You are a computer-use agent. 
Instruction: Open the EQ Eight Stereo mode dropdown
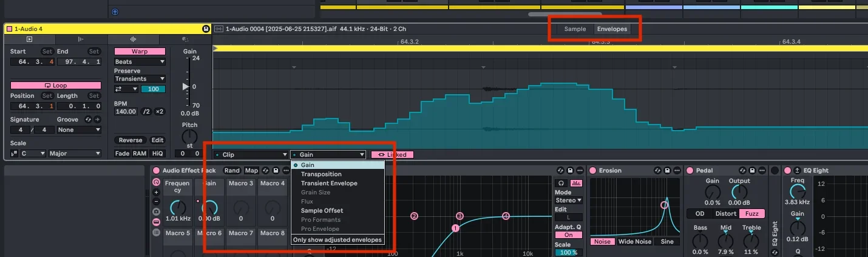click(x=569, y=200)
